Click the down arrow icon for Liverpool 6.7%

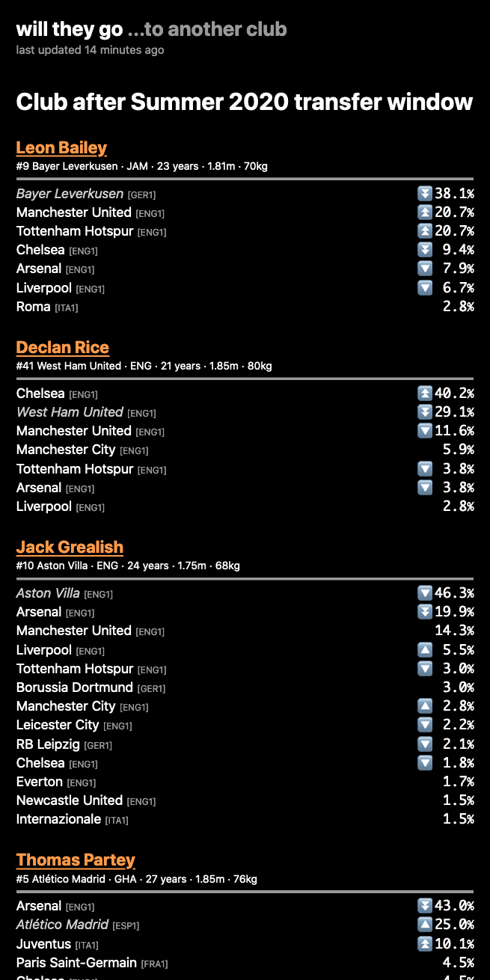(x=425, y=288)
